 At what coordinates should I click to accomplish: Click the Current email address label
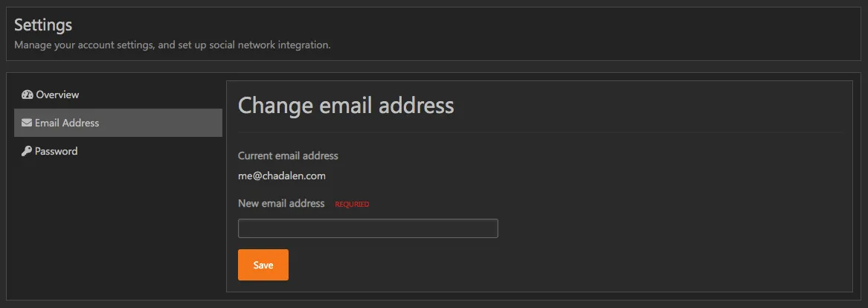tap(288, 156)
